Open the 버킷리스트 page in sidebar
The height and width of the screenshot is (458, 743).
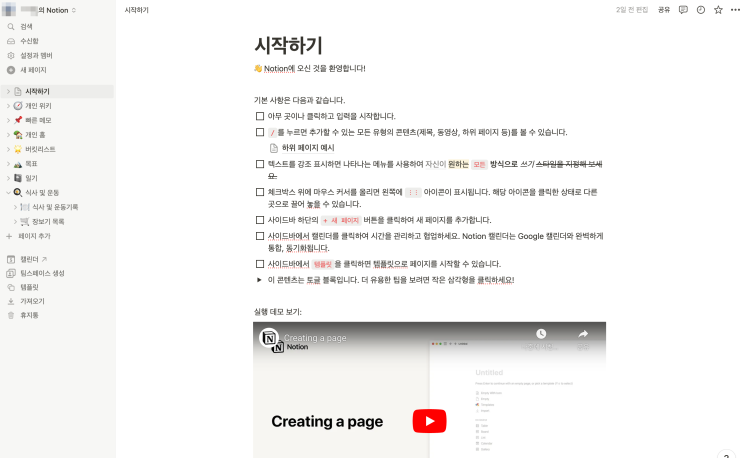pos(40,149)
